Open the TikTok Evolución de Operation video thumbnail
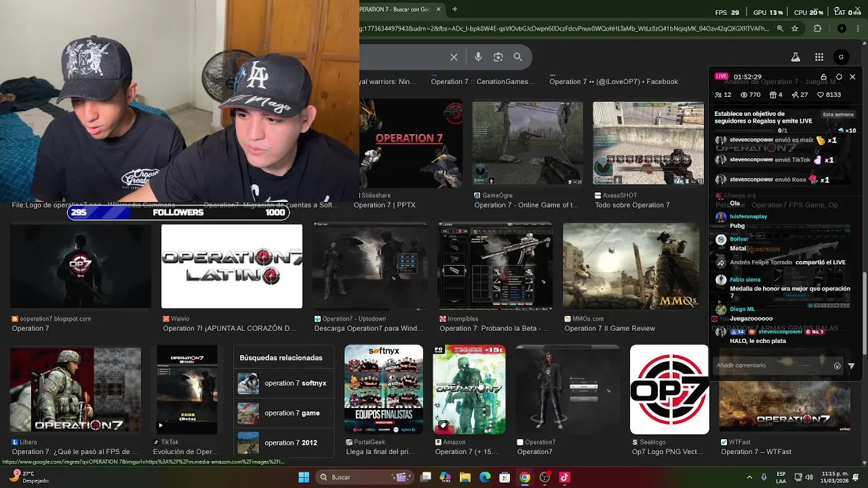Viewport: 868px width, 488px height. point(187,390)
